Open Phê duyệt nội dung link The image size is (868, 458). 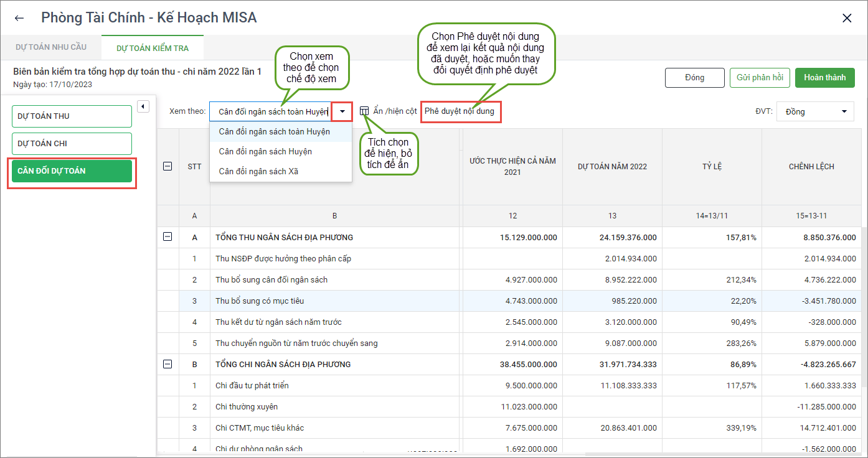[x=460, y=111]
